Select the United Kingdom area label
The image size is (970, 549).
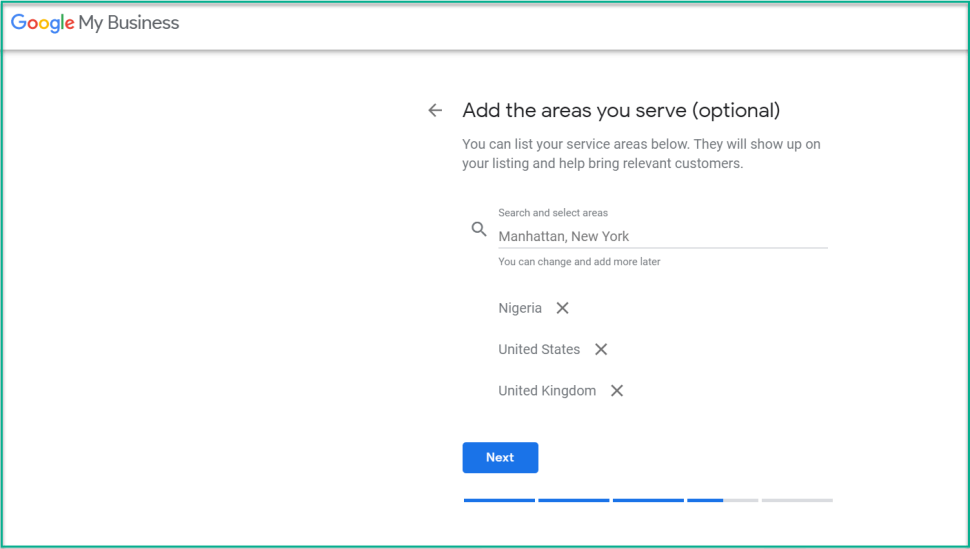click(547, 391)
